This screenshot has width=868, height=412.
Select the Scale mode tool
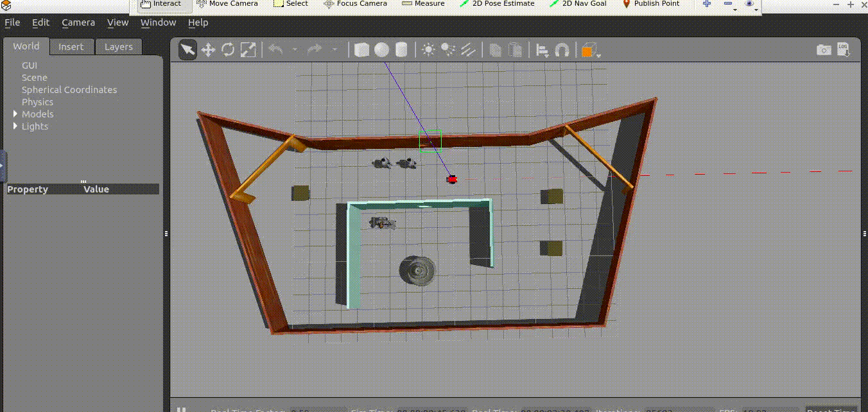(248, 50)
